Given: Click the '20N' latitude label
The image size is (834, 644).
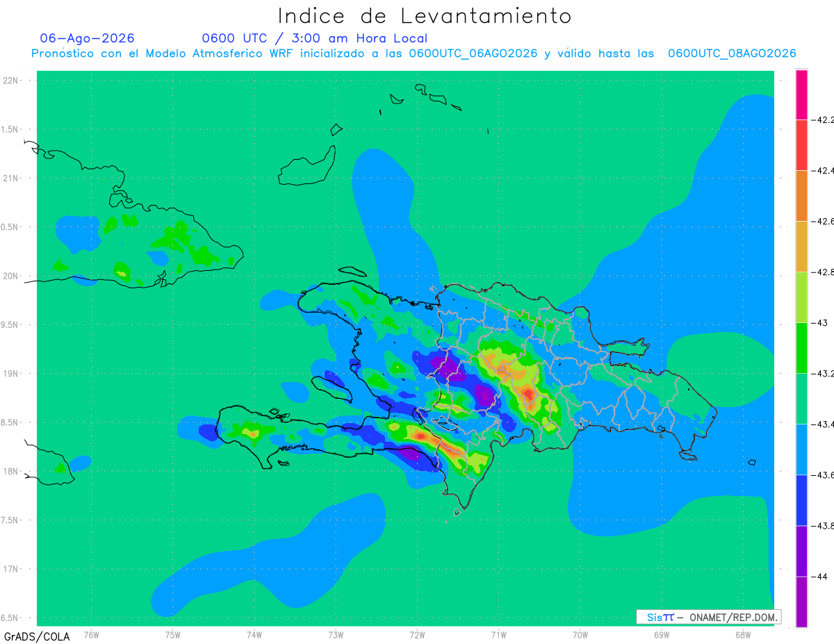Looking at the screenshot, I should coord(10,276).
